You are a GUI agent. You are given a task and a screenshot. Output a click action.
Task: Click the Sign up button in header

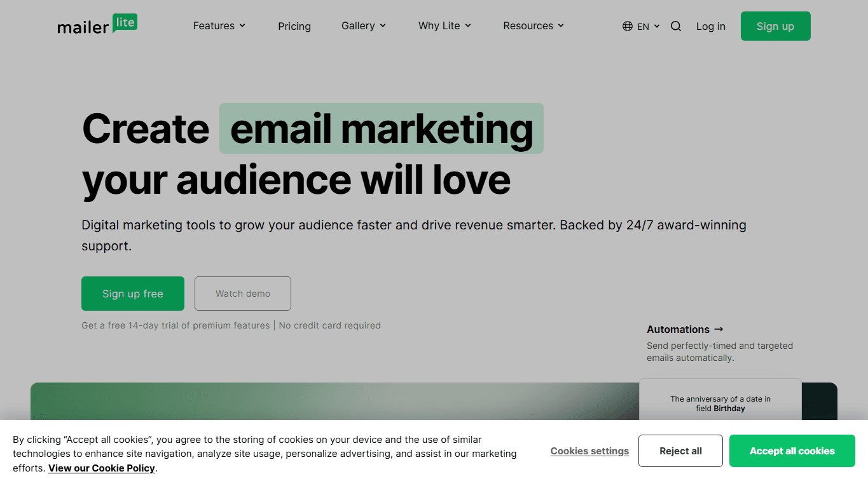(775, 26)
